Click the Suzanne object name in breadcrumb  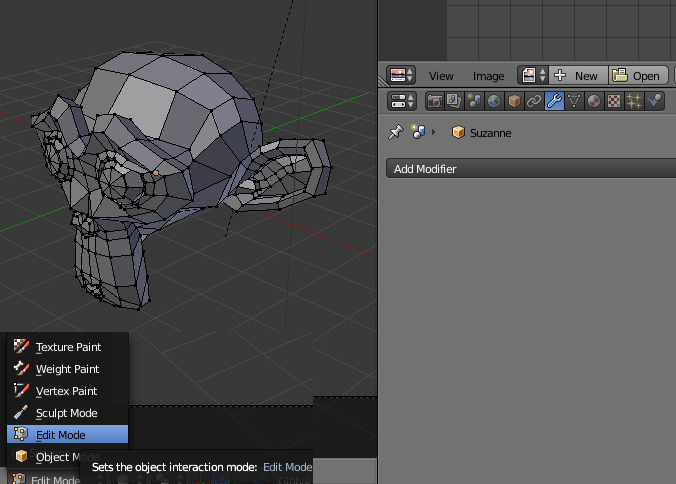[x=491, y=133]
